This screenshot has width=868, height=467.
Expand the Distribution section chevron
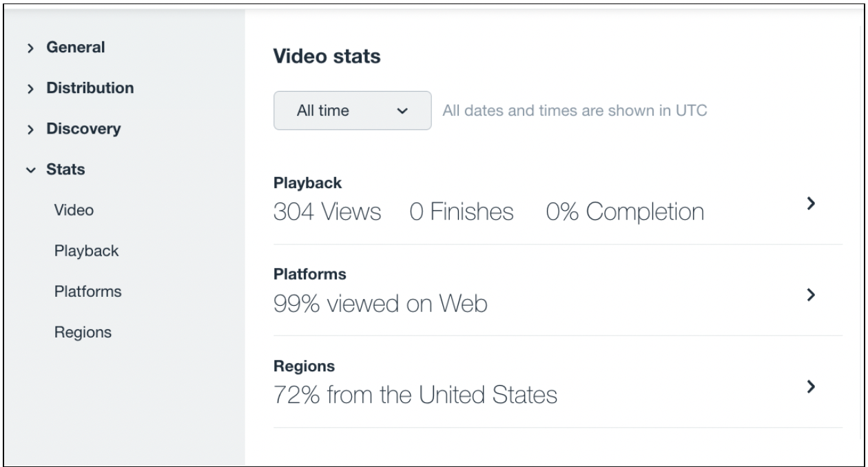click(x=30, y=89)
